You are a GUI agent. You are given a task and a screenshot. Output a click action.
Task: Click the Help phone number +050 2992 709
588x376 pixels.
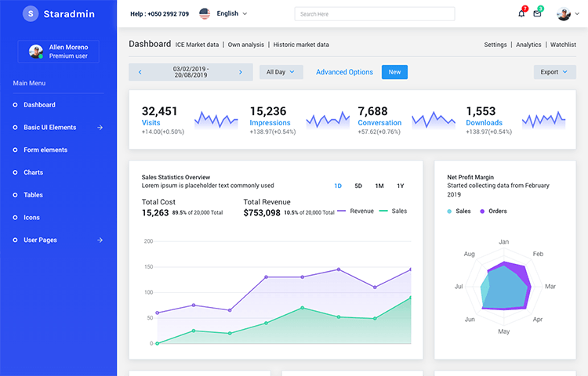168,14
